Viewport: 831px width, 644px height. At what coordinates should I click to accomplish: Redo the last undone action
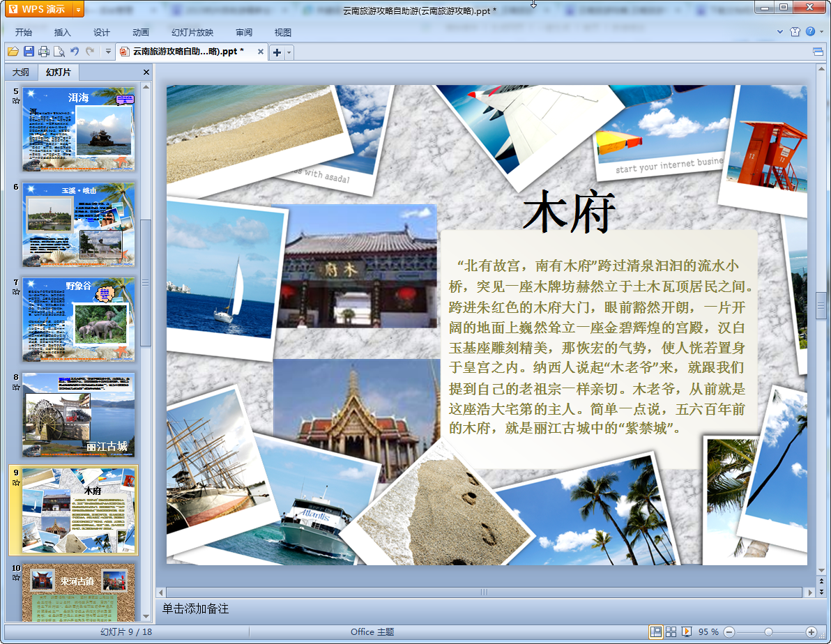pos(90,52)
